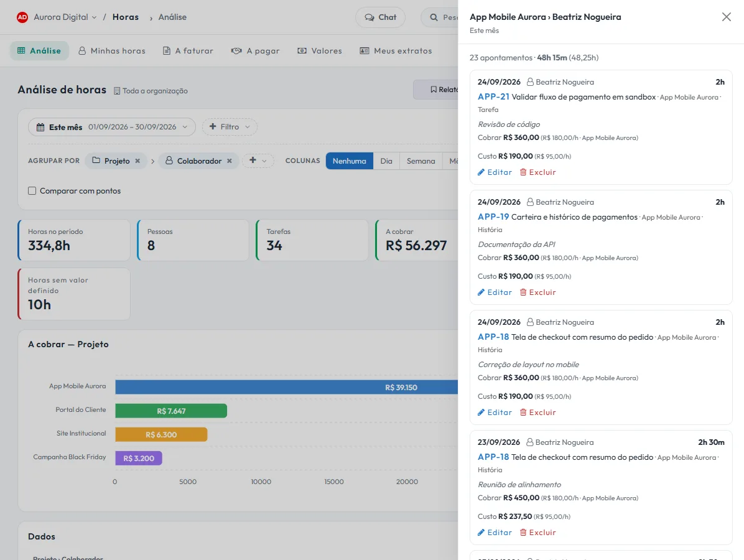
Task: Open the A pagar tab
Action: click(255, 51)
